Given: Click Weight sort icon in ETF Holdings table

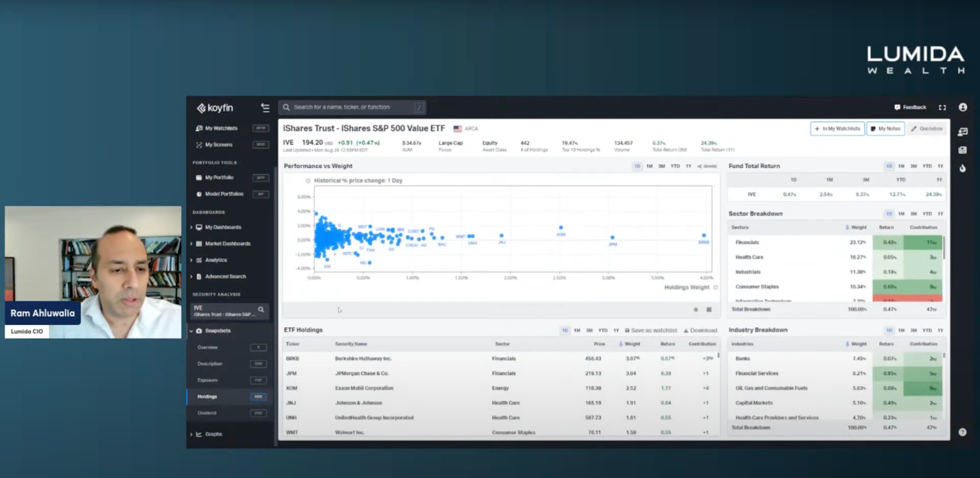Looking at the screenshot, I should coord(621,344).
